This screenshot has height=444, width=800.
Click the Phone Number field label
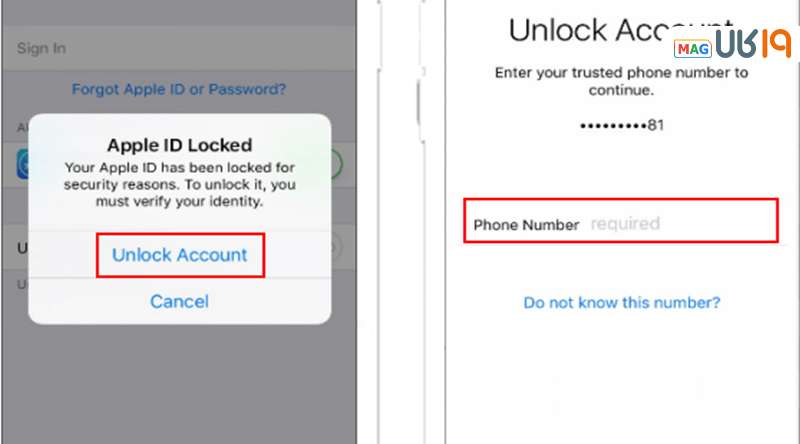click(x=526, y=225)
